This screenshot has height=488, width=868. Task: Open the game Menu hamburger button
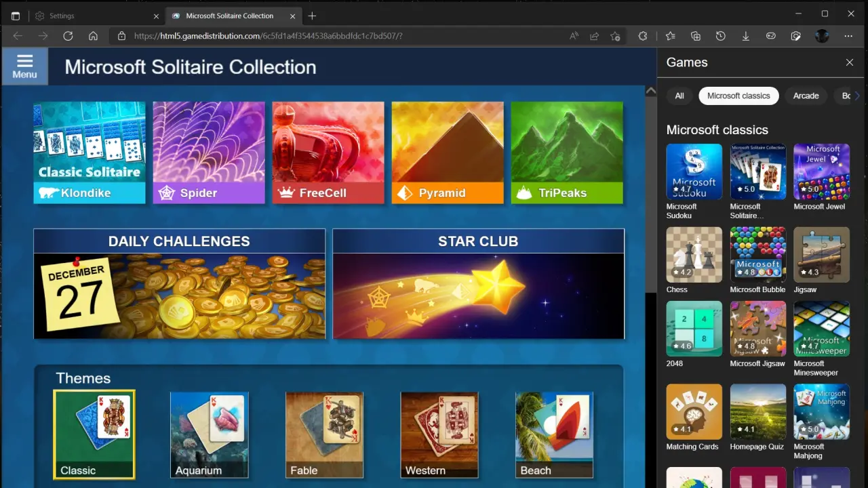coord(24,66)
